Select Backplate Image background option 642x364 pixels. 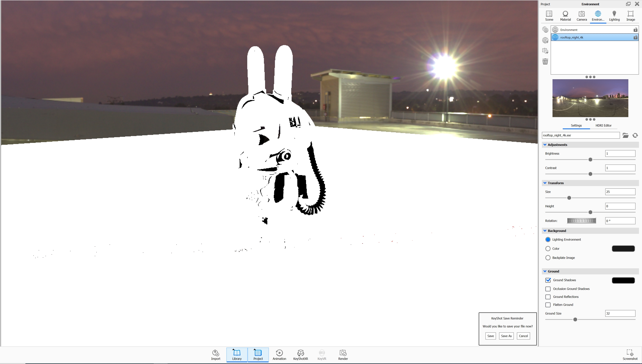point(548,258)
